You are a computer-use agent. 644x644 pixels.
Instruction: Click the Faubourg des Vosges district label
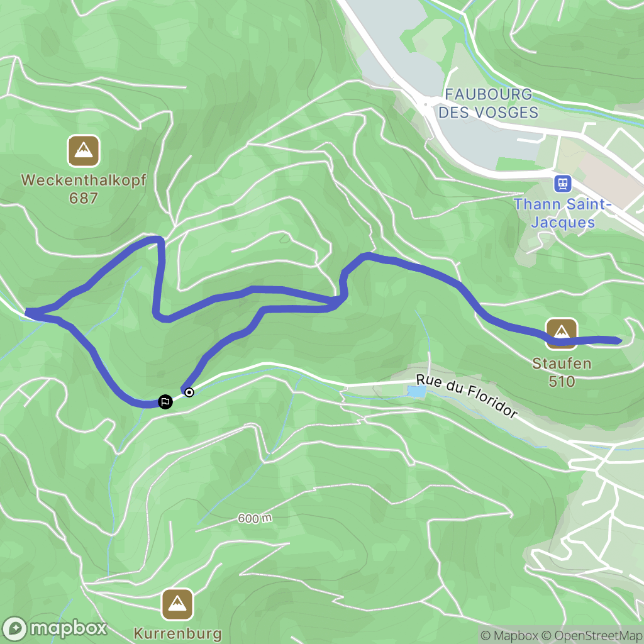point(488,103)
